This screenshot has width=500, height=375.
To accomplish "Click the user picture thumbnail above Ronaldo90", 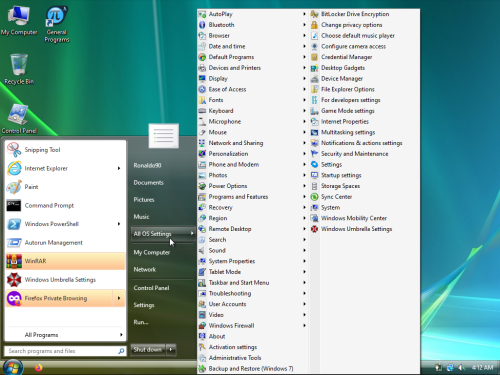I will pos(164,136).
